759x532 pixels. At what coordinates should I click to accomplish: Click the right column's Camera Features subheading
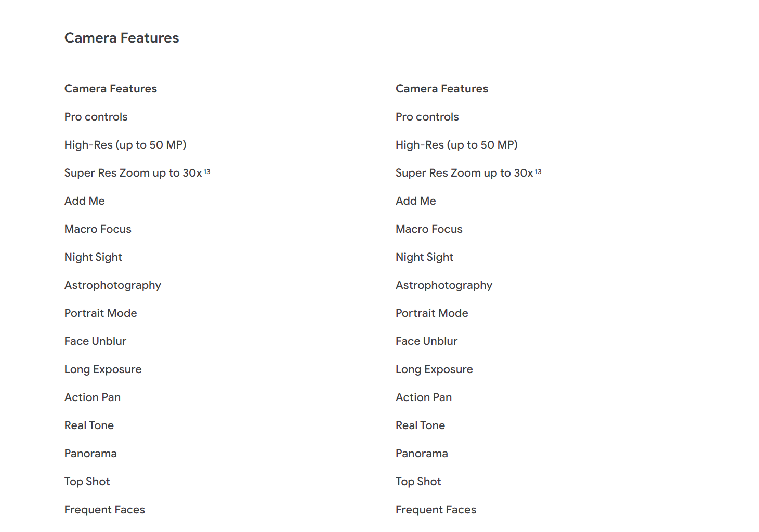pos(442,89)
